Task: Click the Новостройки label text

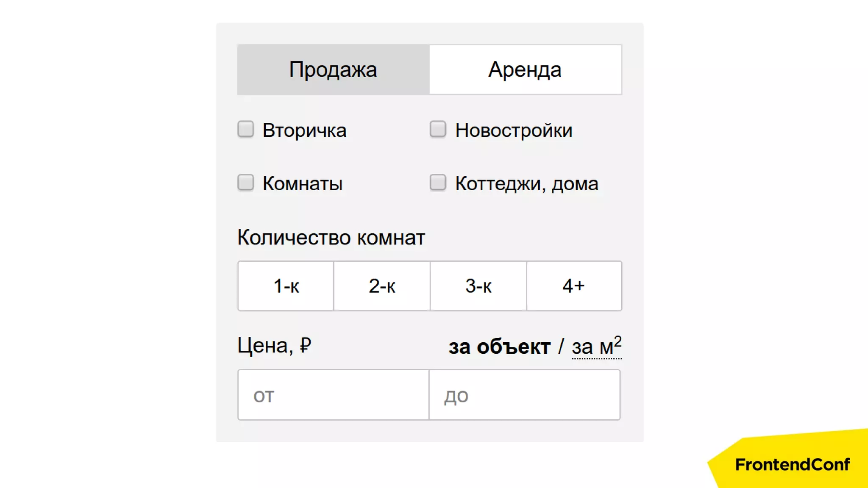Action: [514, 130]
